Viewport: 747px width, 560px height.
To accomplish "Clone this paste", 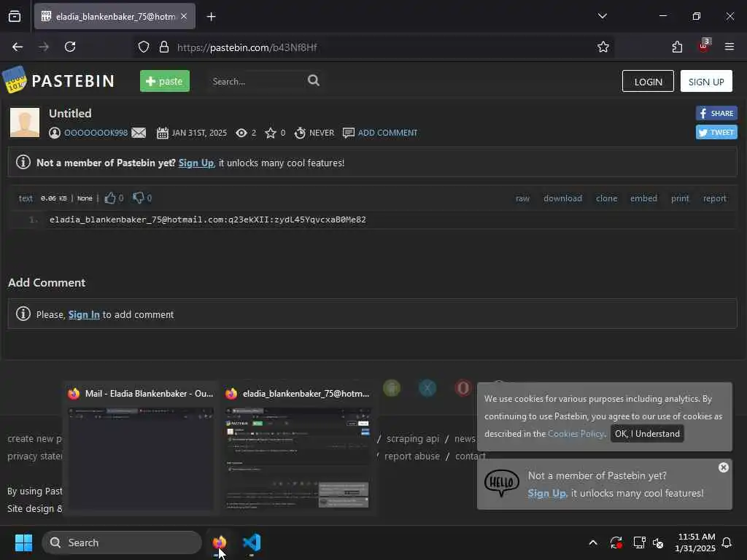I will [606, 198].
